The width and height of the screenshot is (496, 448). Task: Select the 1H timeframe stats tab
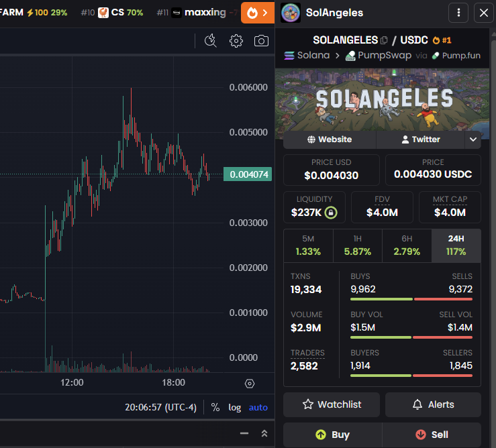tap(358, 245)
